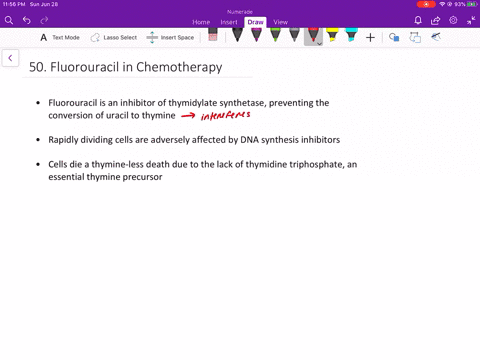Select the gray pen
The image size is (480, 360).
click(294, 35)
